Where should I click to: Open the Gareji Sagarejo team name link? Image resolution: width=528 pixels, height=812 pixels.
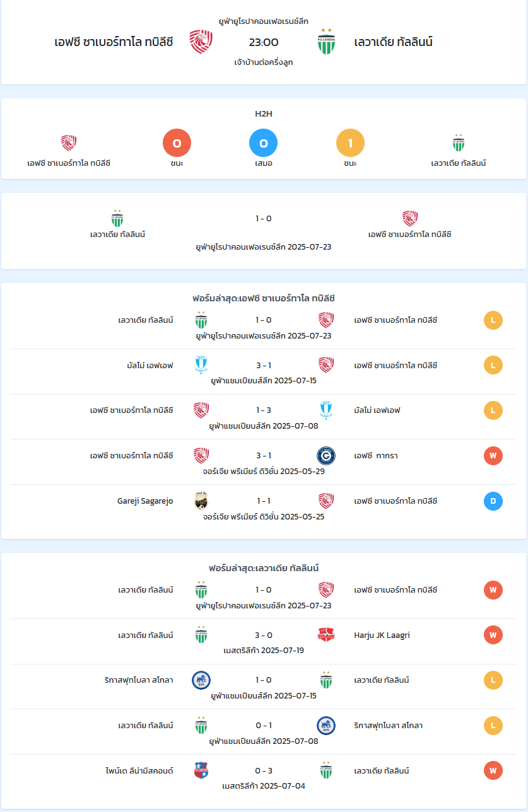[145, 501]
